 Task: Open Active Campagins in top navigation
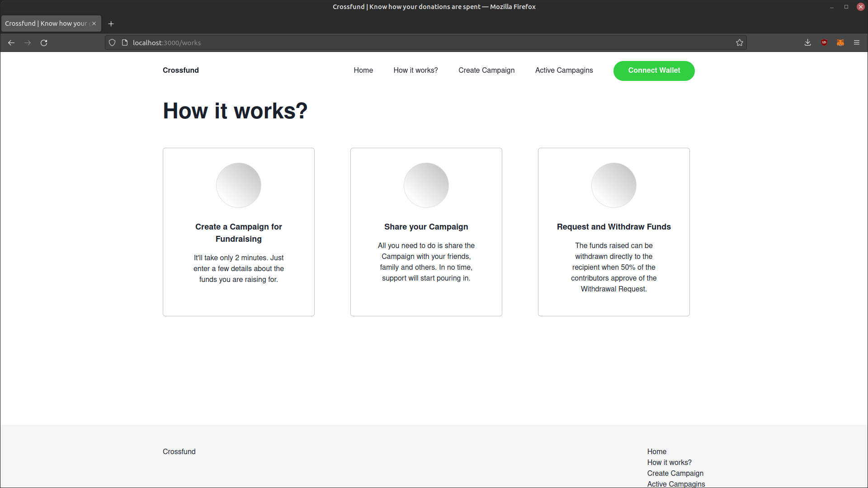coord(564,70)
